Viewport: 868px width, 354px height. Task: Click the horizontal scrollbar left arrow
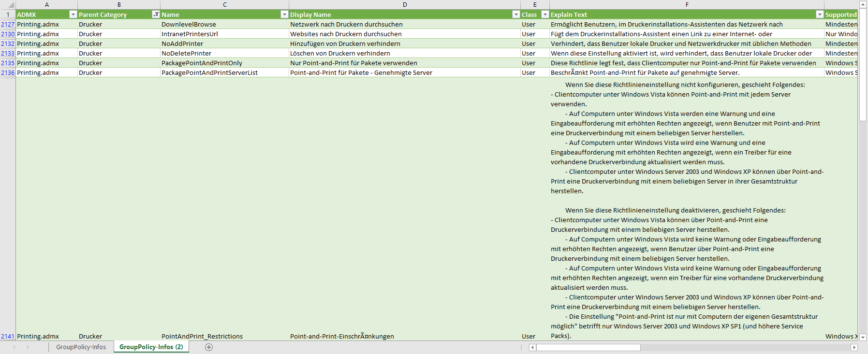coord(532,347)
